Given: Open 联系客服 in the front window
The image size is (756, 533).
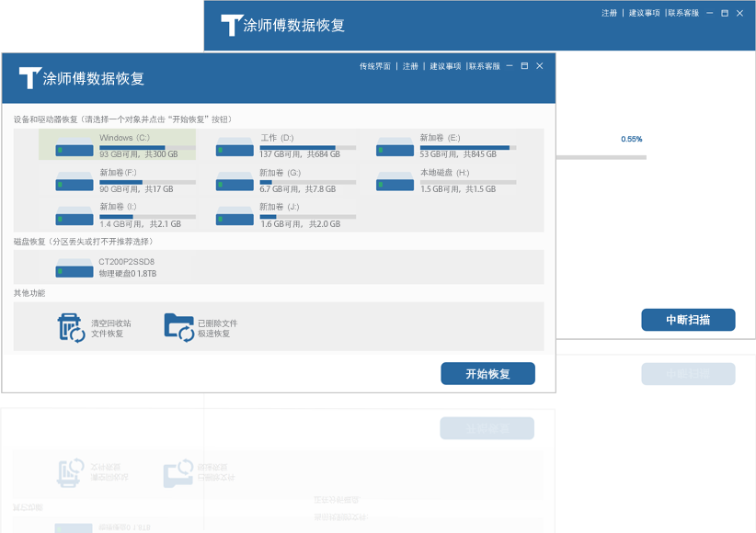Looking at the screenshot, I should 485,66.
